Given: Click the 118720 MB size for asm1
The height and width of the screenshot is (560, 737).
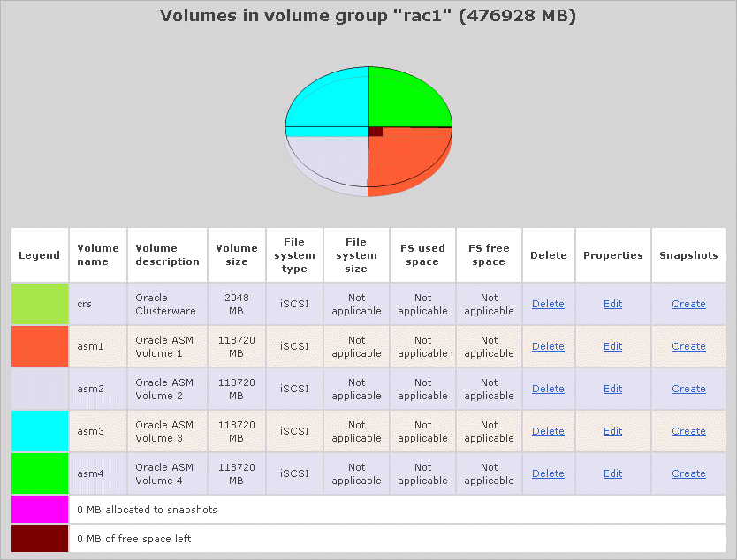Looking at the screenshot, I should 237,346.
